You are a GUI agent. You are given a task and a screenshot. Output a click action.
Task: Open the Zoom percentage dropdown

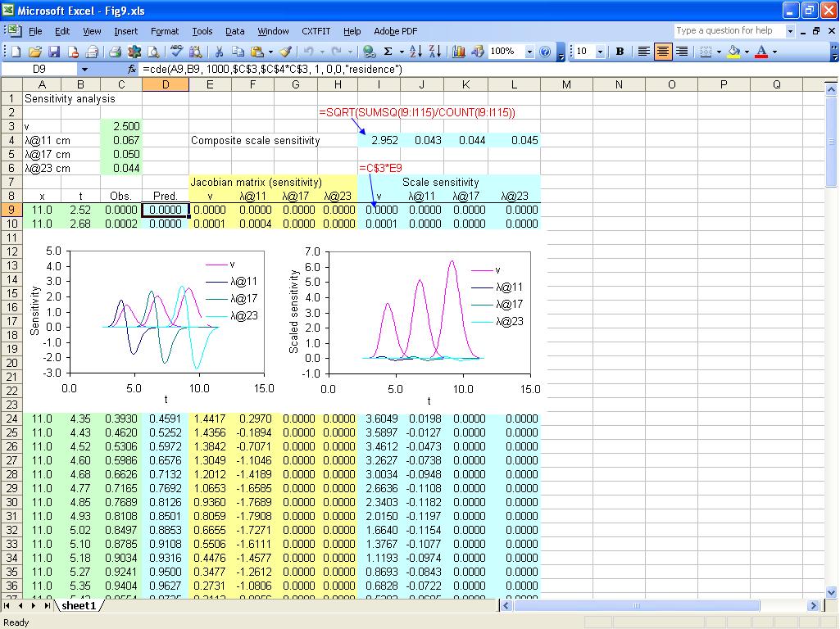point(529,52)
